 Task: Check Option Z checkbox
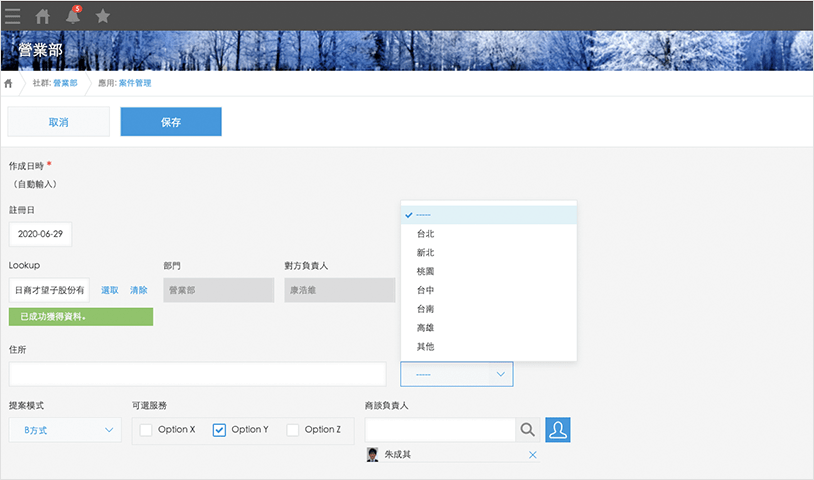pyautogui.click(x=293, y=430)
